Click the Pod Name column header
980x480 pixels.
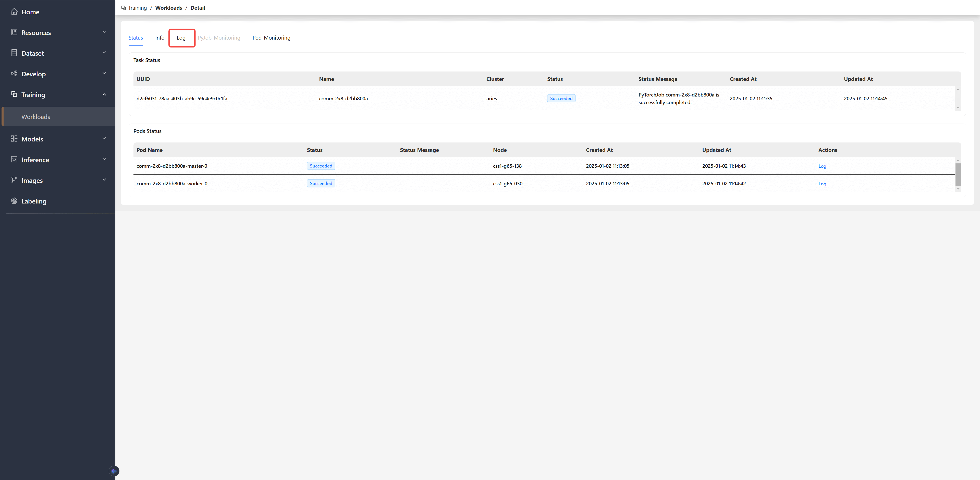[x=150, y=150]
